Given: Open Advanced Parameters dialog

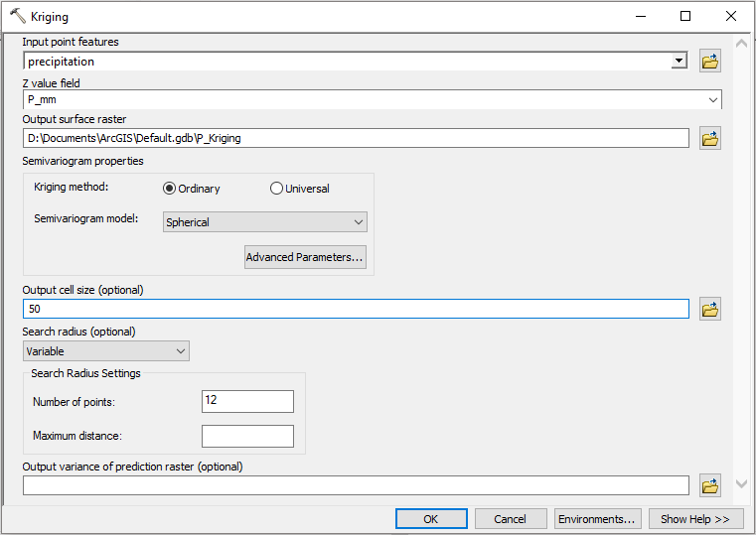Looking at the screenshot, I should point(305,258).
